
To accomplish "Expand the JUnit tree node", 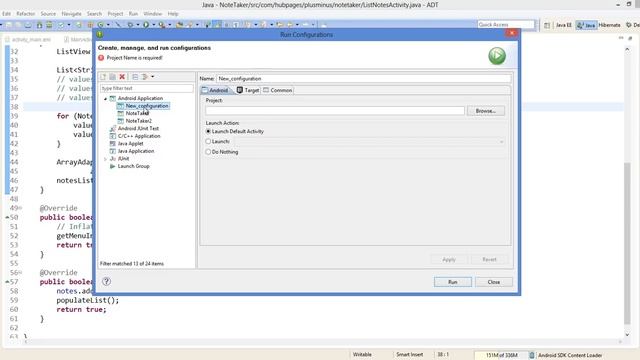I will click(x=105, y=159).
